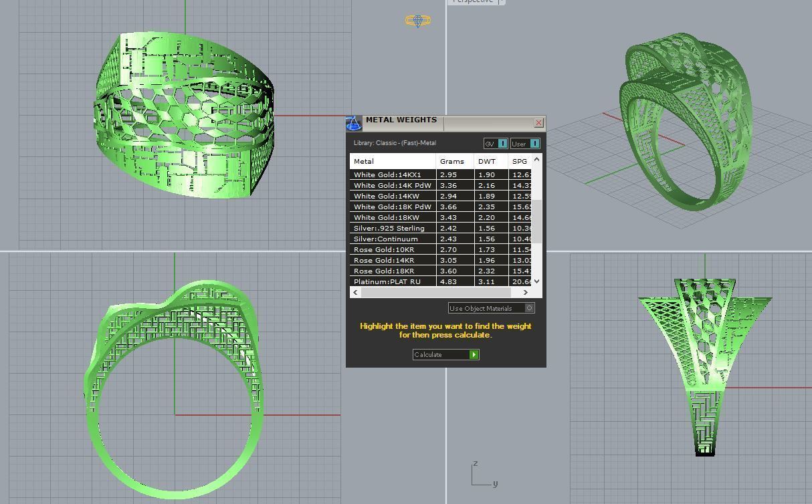Click the ring model in the perspective viewport

686,120
